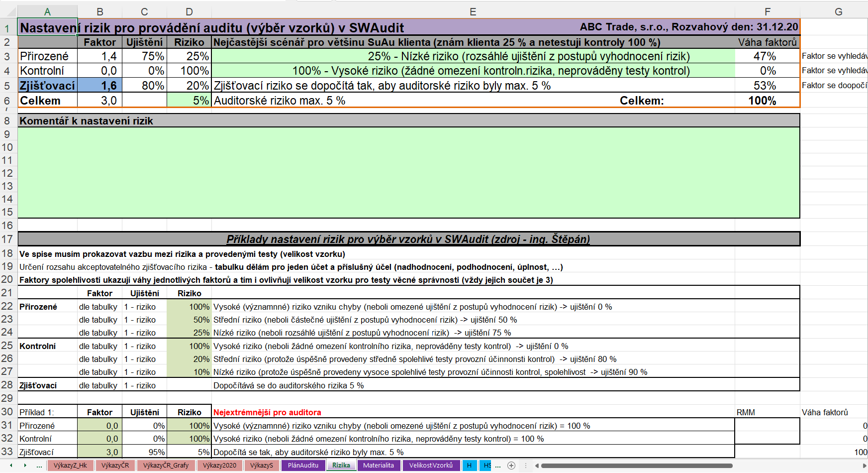
Task: Click horizontal scrollbar left arrow
Action: click(x=537, y=466)
